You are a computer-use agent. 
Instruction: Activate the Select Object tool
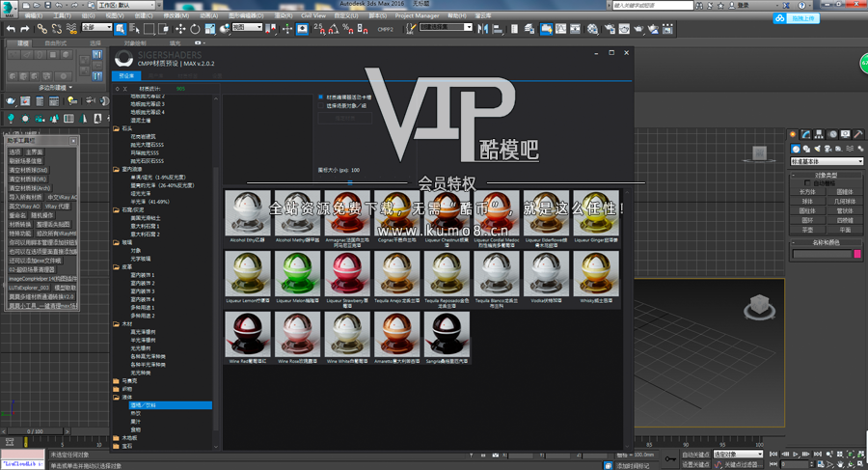[121, 29]
